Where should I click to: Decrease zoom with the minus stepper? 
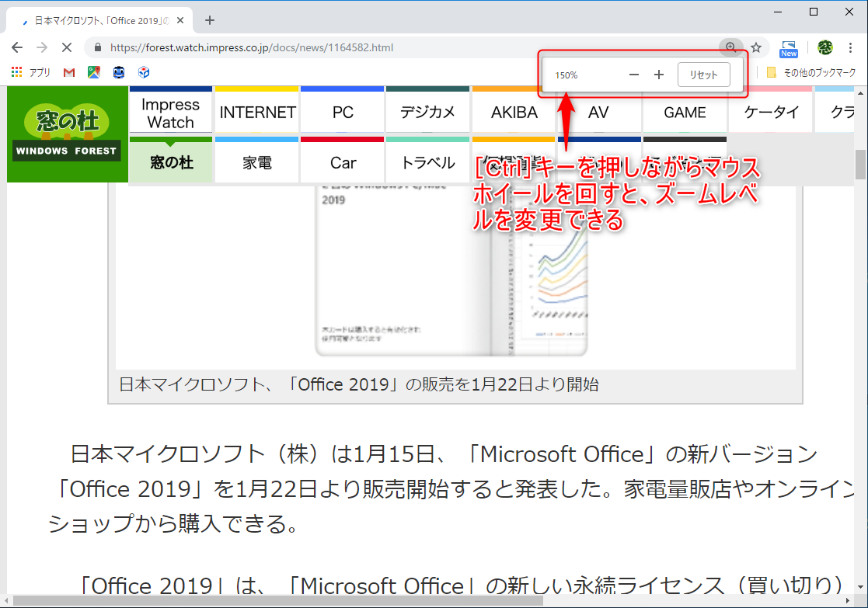(633, 75)
